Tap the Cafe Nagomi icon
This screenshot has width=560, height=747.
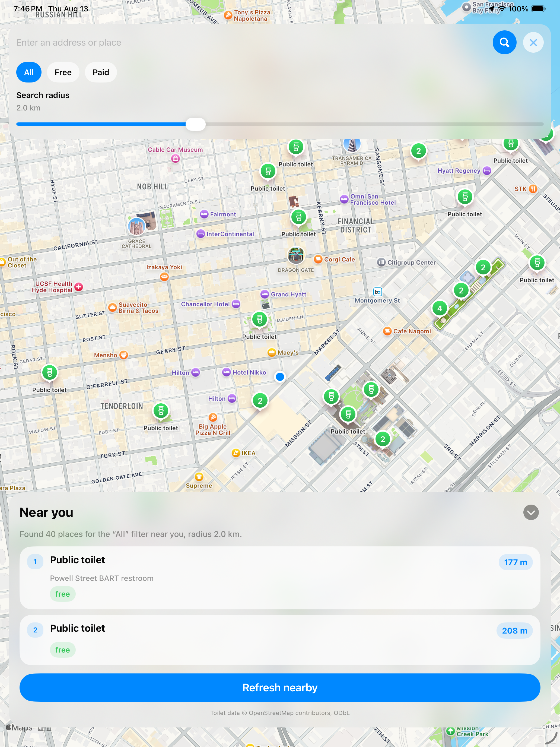(387, 331)
